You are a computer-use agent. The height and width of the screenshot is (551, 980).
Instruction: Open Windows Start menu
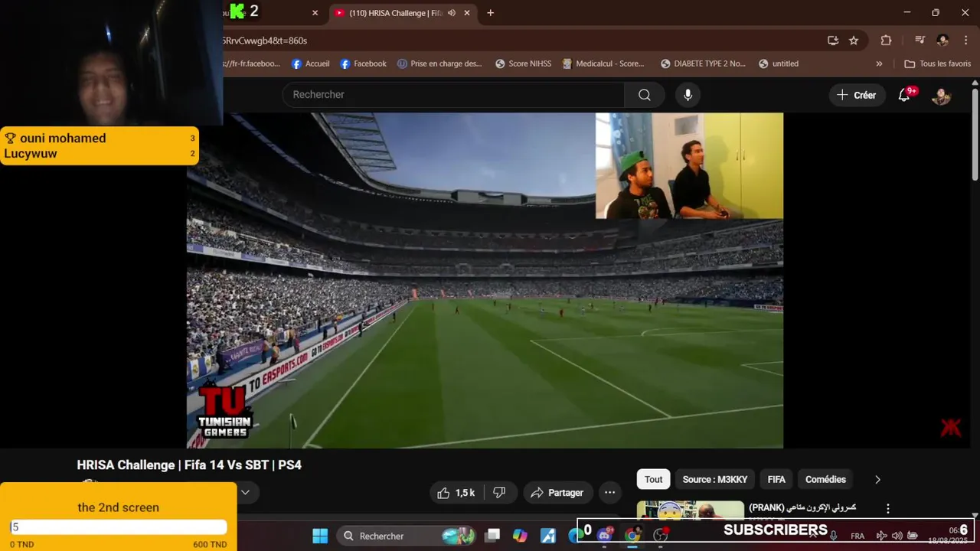(320, 536)
